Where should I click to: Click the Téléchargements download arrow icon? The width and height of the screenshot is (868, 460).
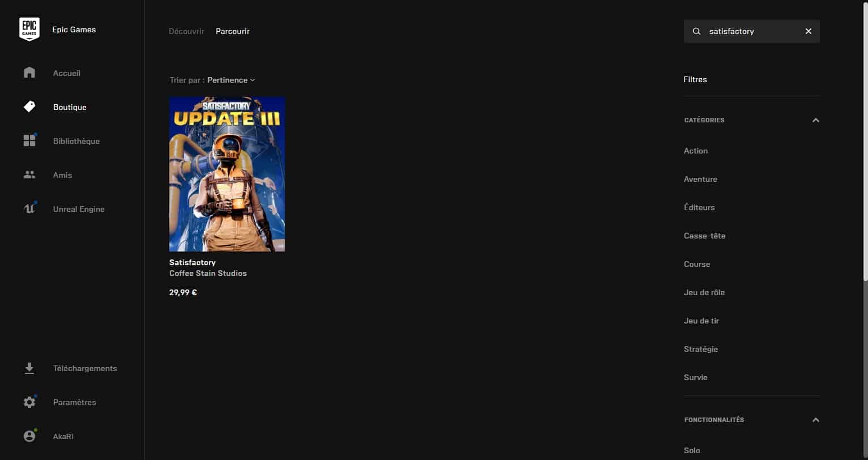tap(29, 368)
